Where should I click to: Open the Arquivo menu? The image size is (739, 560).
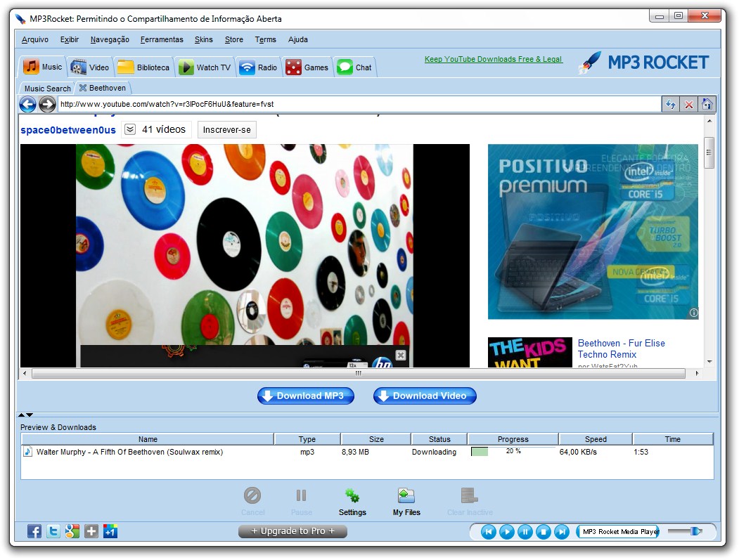pyautogui.click(x=35, y=39)
